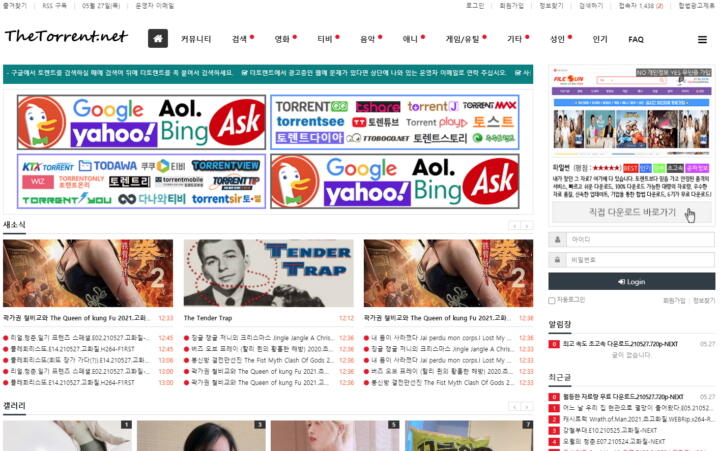This screenshot has width=720, height=451.
Task: Select the 갤러리 section heading
Action: pyautogui.click(x=14, y=406)
